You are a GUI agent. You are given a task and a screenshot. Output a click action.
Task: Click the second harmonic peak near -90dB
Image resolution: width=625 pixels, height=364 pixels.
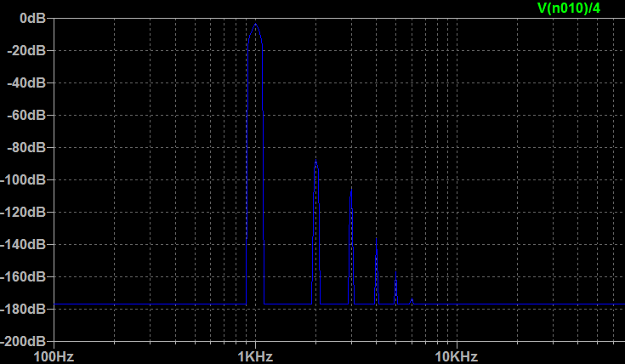point(315,162)
